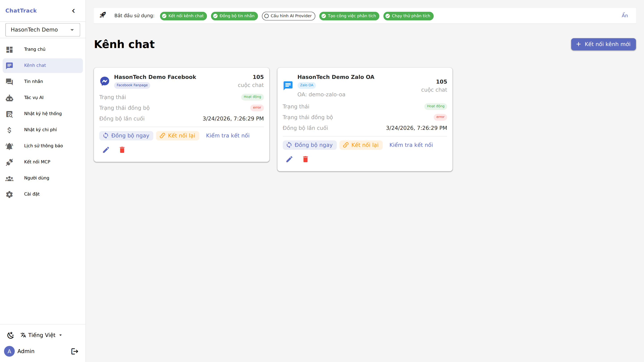This screenshot has height=362, width=644.
Task: Click the Messenger icon on Facebook card
Action: tap(104, 81)
